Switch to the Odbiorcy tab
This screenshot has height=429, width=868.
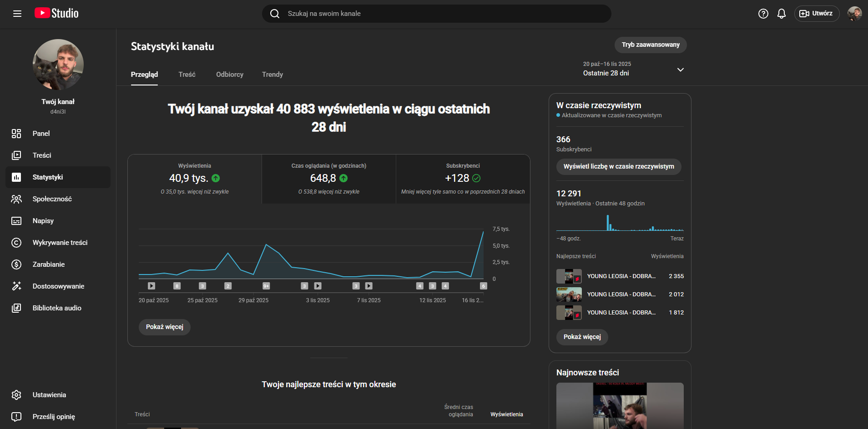229,75
